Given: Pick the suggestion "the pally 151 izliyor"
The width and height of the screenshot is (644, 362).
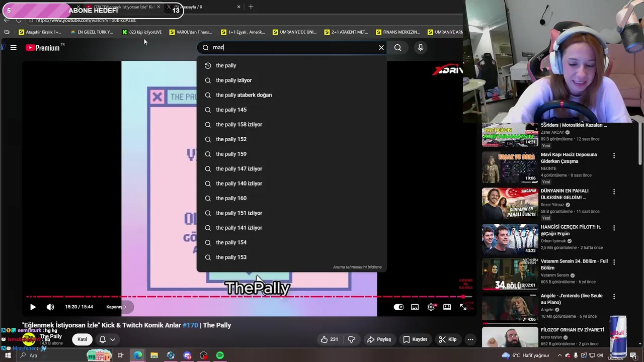Looking at the screenshot, I should click(292, 213).
